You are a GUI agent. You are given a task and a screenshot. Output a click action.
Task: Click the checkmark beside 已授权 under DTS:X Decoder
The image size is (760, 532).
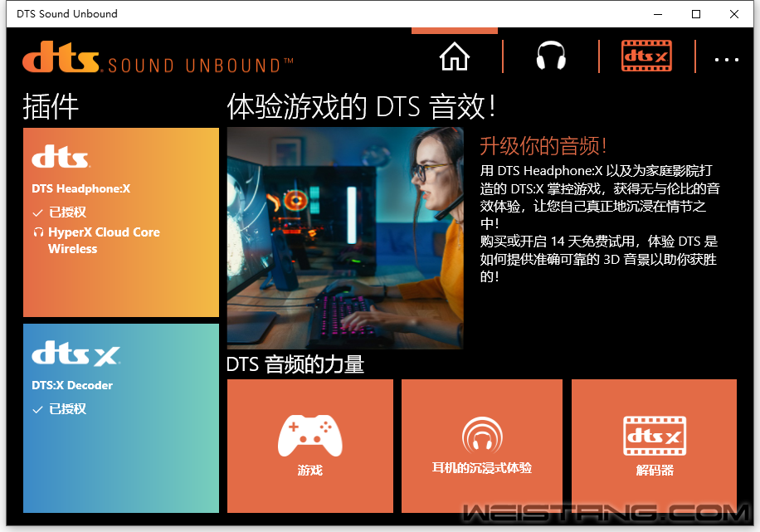(37, 409)
